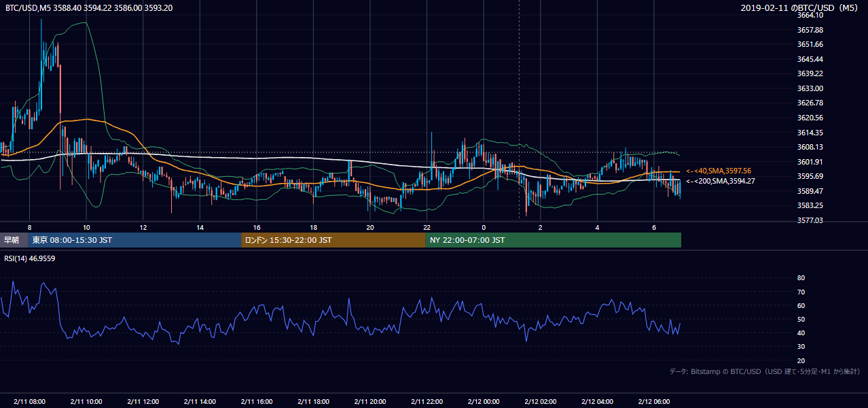
Task: Click RSI axis level 20
Action: (x=801, y=360)
